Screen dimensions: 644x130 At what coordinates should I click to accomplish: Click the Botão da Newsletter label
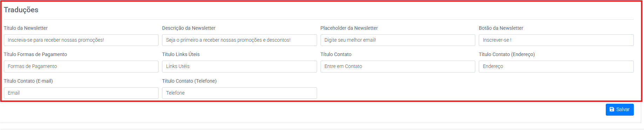(501, 28)
